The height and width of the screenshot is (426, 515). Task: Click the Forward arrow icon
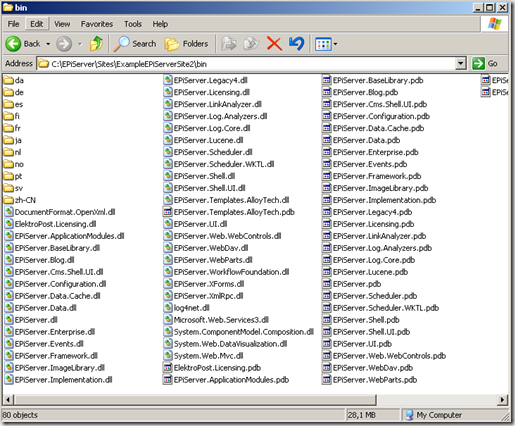(64, 44)
